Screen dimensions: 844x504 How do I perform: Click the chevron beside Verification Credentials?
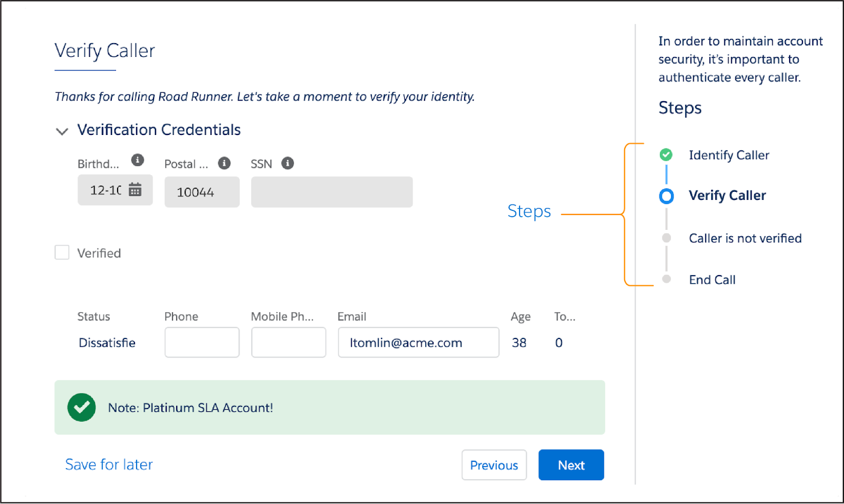(62, 131)
